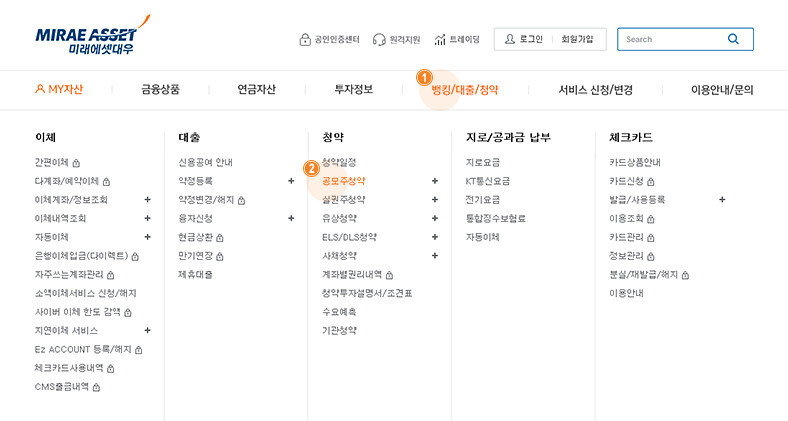Open the 지로요금 link
This screenshot has height=421, width=788.
pyautogui.click(x=483, y=162)
